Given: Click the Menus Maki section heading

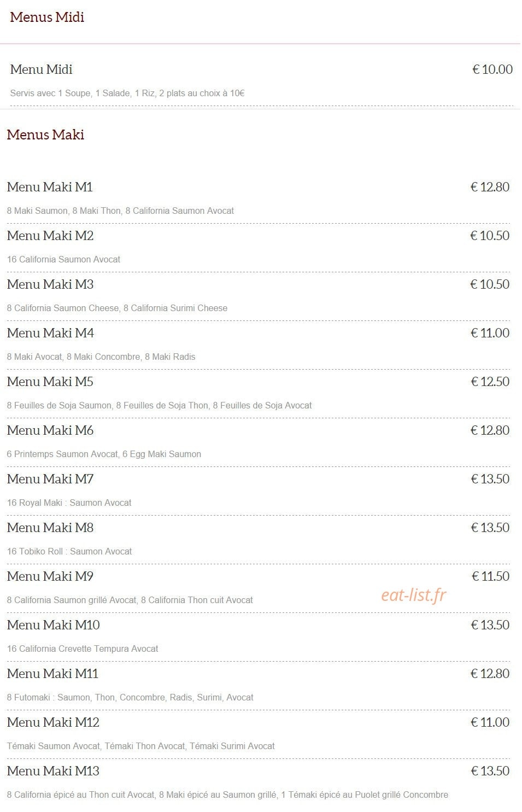Looking at the screenshot, I should pyautogui.click(x=45, y=135).
